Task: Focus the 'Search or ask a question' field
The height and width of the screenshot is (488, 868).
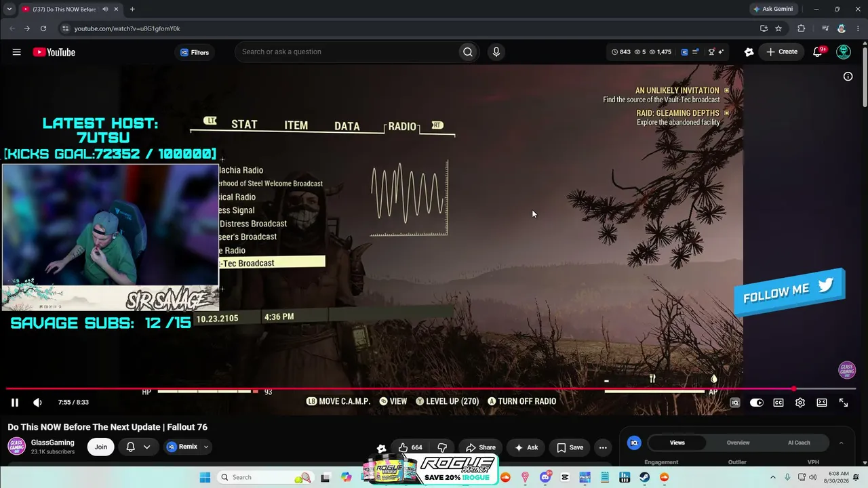Action: point(346,52)
